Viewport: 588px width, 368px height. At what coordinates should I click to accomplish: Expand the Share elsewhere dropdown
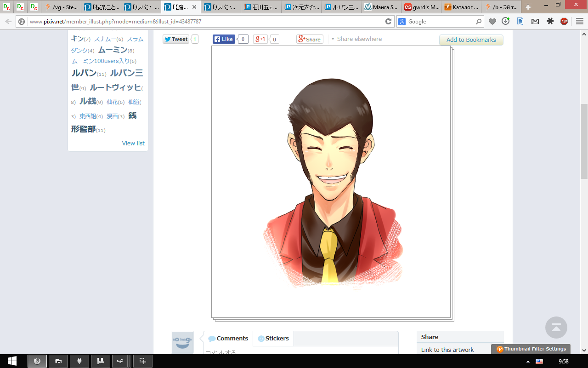[x=356, y=39]
